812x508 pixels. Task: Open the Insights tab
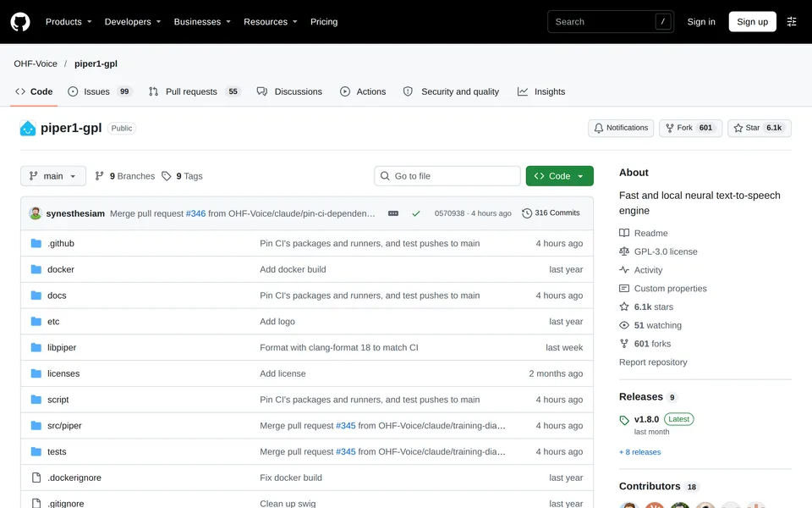point(541,91)
